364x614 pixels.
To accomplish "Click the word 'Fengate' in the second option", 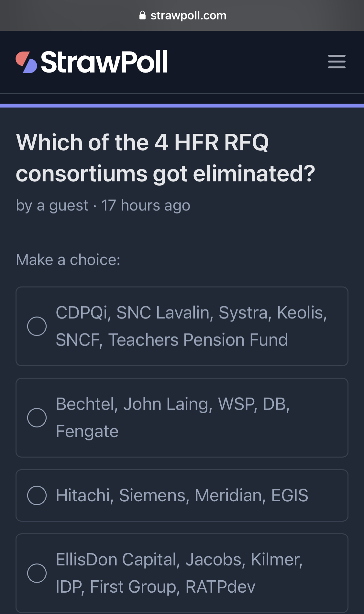I will (x=87, y=431).
